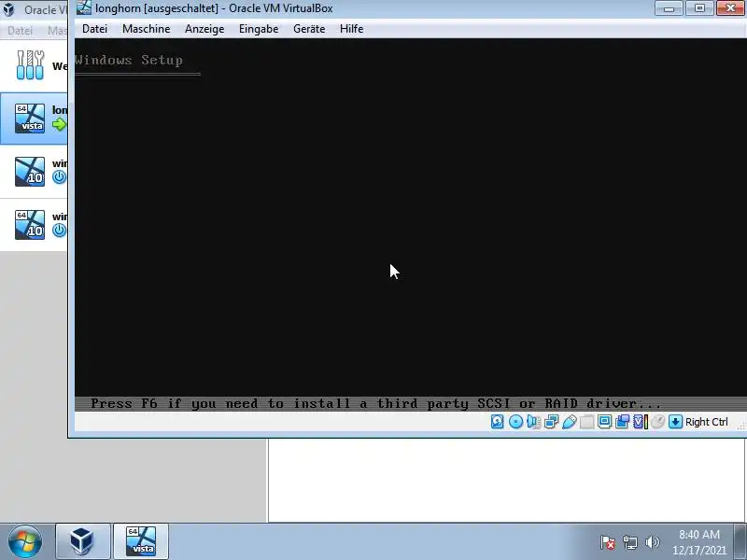This screenshot has width=747, height=560.
Task: Click the VirtualBox Manager taskbar button
Action: point(83,541)
